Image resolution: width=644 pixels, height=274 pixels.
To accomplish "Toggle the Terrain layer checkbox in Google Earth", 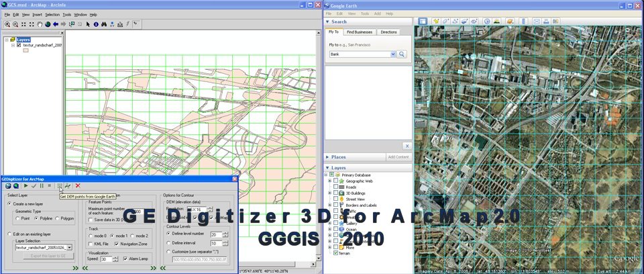I will [335, 253].
